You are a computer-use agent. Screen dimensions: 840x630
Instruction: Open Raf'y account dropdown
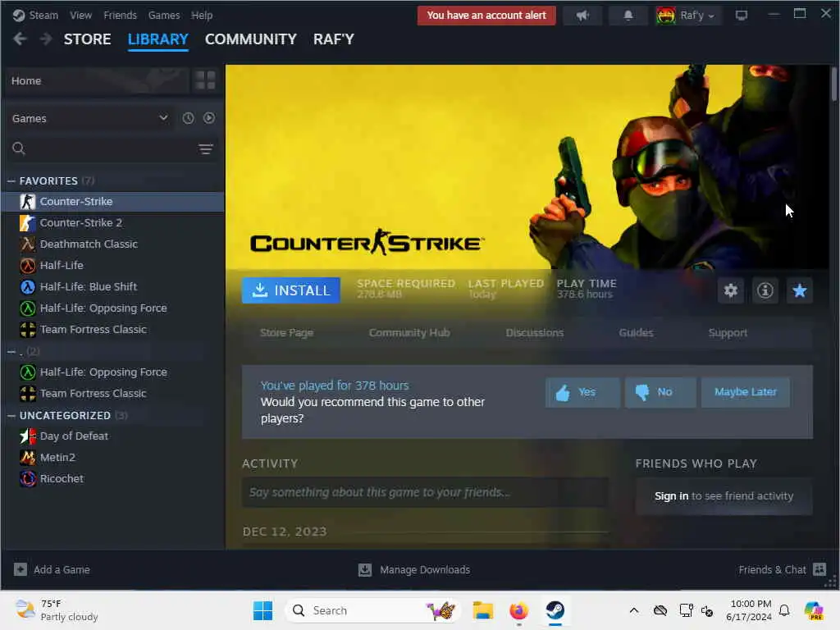click(x=697, y=16)
